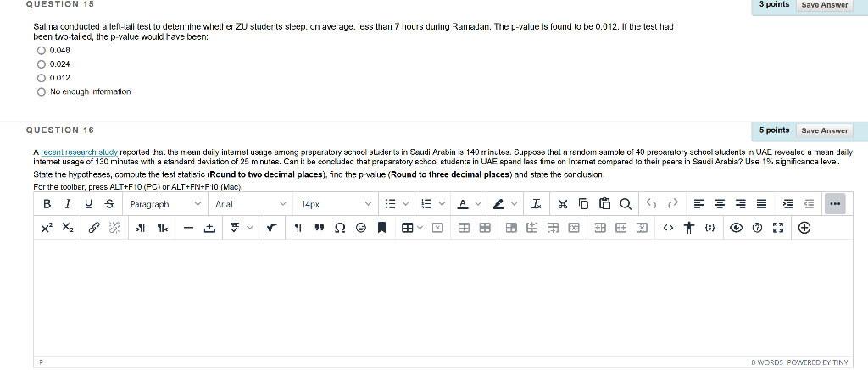The width and height of the screenshot is (868, 370).
Task: Expand the numbered list style options
Action: tap(442, 204)
